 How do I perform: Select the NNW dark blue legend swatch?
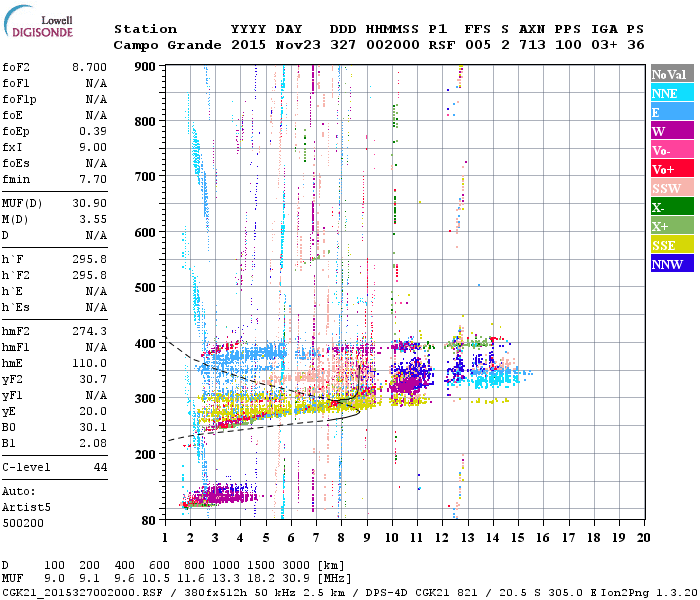tap(672, 264)
